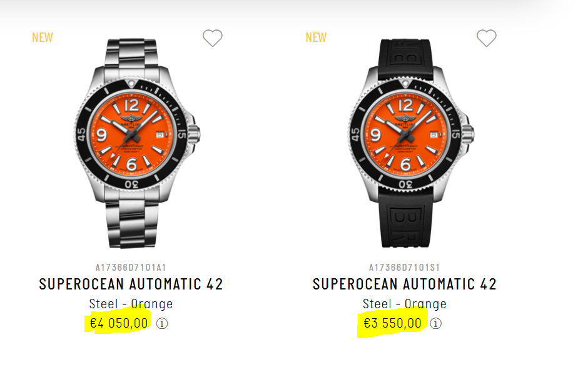Click the orange dial of the left watch
Image resolution: width=588 pixels, height=372 pixels.
pyautogui.click(x=131, y=134)
